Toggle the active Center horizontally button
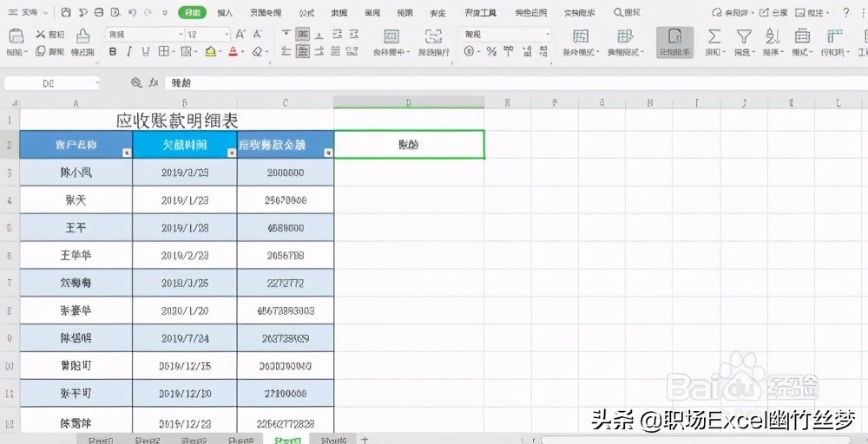 (x=302, y=51)
